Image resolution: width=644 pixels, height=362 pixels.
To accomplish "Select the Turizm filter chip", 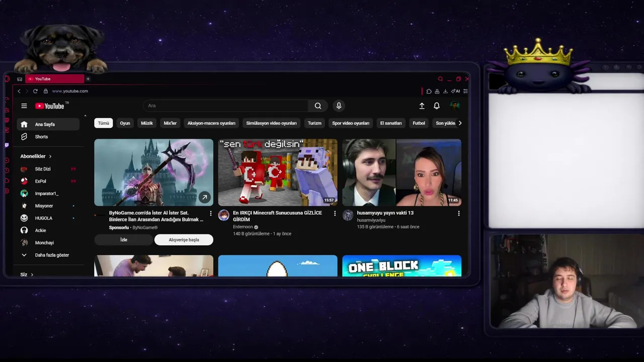I will coord(314,123).
